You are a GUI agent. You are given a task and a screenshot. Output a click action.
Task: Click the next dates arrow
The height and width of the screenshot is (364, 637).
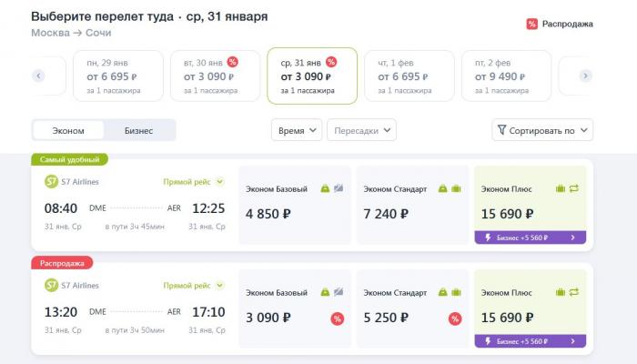click(585, 76)
